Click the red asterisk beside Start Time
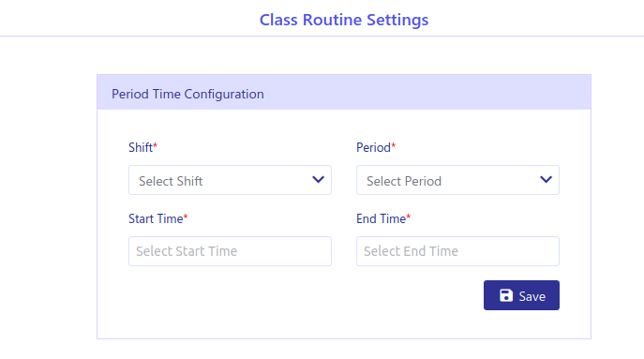This screenshot has width=644, height=359. [x=186, y=217]
